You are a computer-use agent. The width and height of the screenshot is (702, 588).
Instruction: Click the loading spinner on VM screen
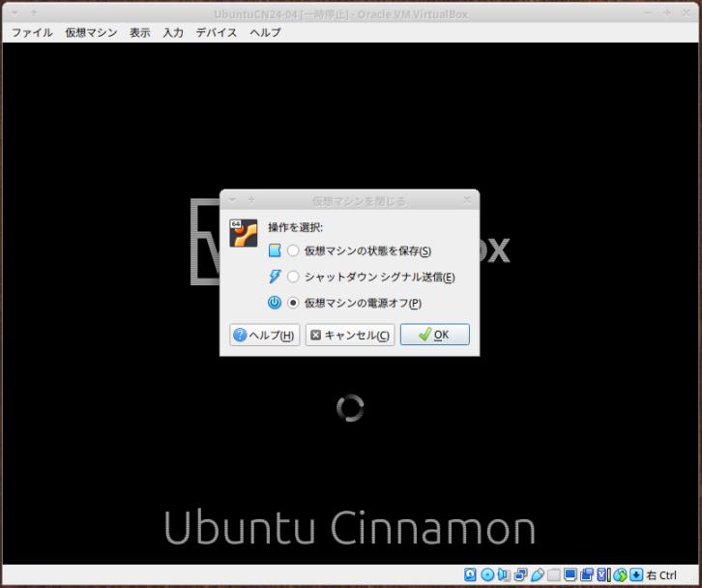pos(350,407)
